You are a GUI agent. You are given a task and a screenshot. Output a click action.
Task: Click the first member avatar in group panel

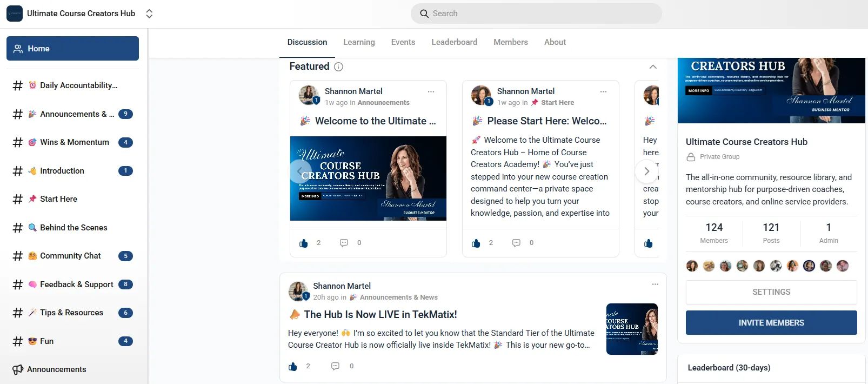pos(692,266)
